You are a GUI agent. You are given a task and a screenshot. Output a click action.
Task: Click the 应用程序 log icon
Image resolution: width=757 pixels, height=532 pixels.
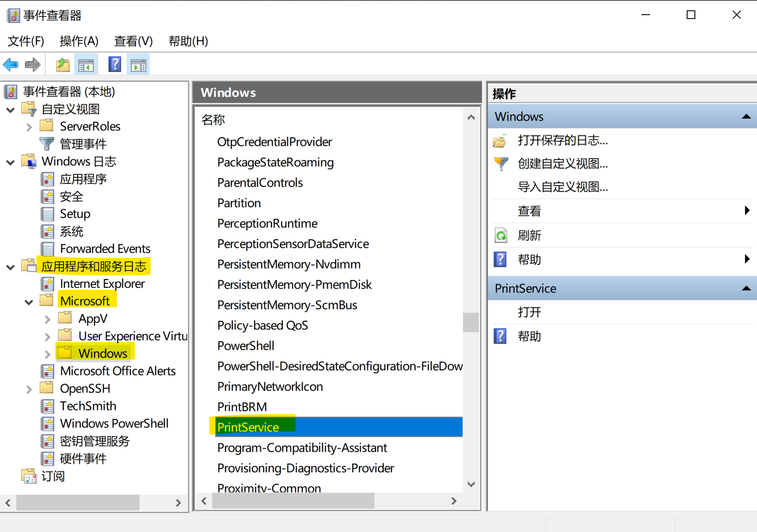[x=47, y=179]
